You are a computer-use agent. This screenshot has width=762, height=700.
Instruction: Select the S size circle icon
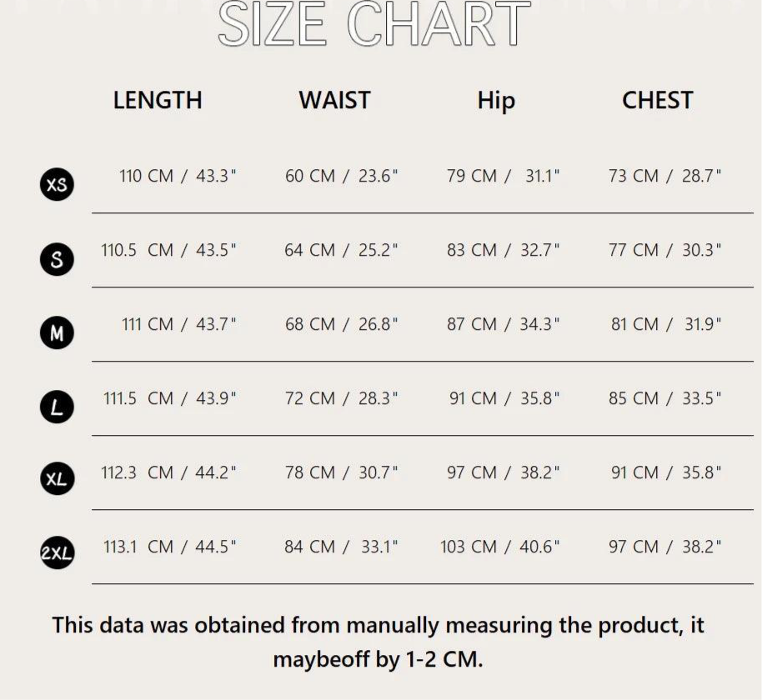[x=57, y=259]
